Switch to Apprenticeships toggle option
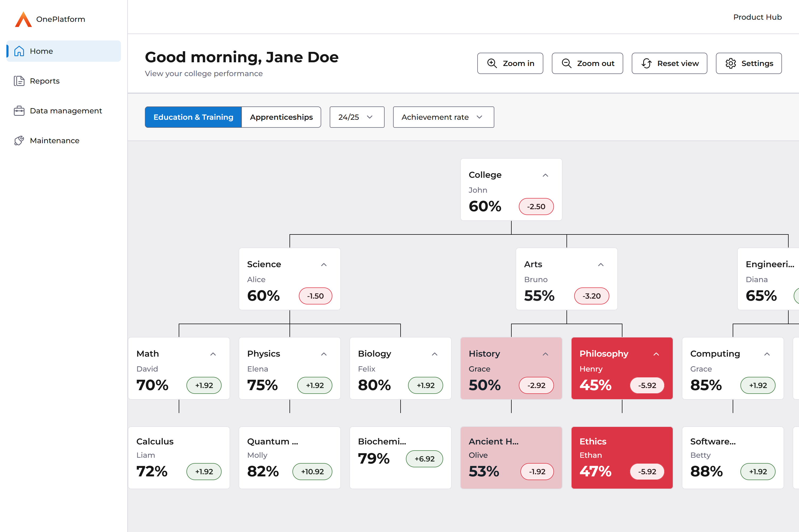799x532 pixels. tap(281, 117)
